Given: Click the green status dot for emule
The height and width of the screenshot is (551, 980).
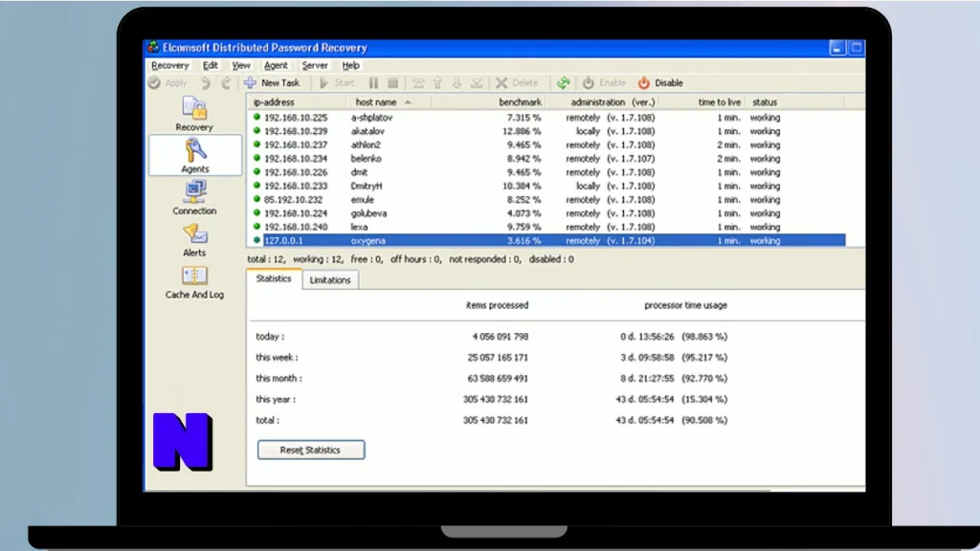Looking at the screenshot, I should (x=256, y=199).
